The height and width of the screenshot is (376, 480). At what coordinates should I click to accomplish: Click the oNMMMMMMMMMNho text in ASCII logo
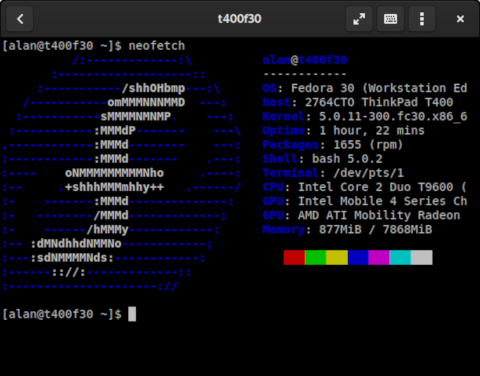(x=114, y=173)
